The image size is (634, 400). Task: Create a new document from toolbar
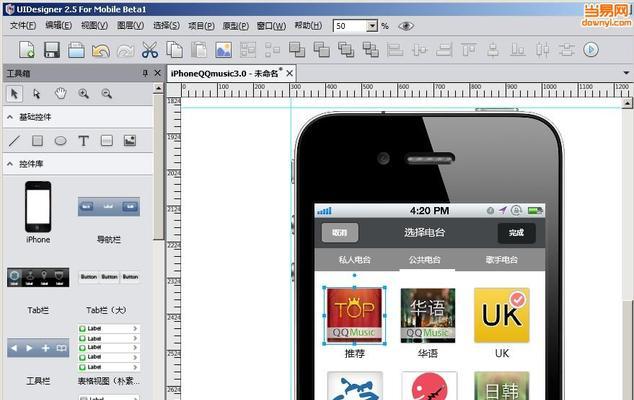[27, 50]
